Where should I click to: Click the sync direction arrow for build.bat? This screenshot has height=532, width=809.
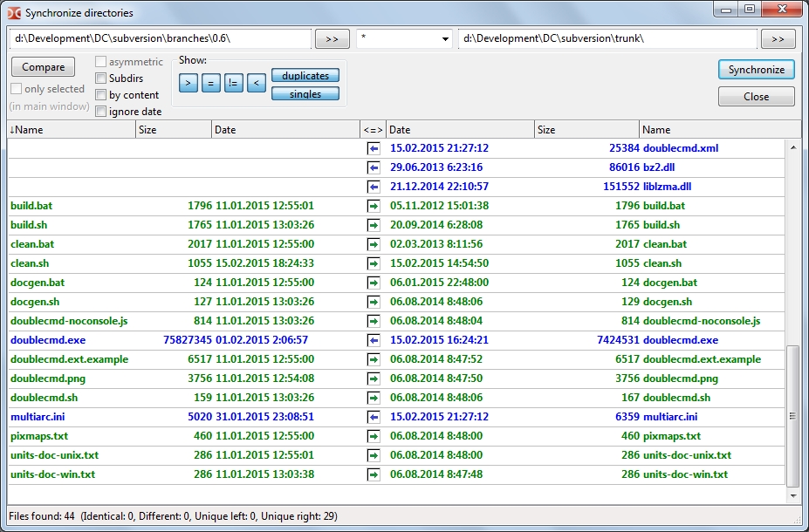click(374, 206)
